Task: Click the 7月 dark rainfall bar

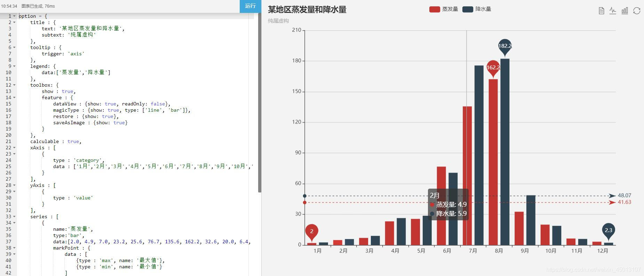Action: (479, 155)
